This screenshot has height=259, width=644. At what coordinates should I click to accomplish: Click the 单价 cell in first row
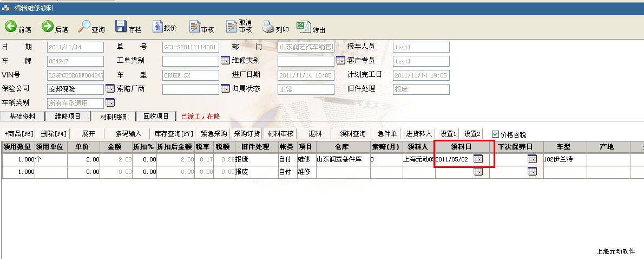click(84, 159)
